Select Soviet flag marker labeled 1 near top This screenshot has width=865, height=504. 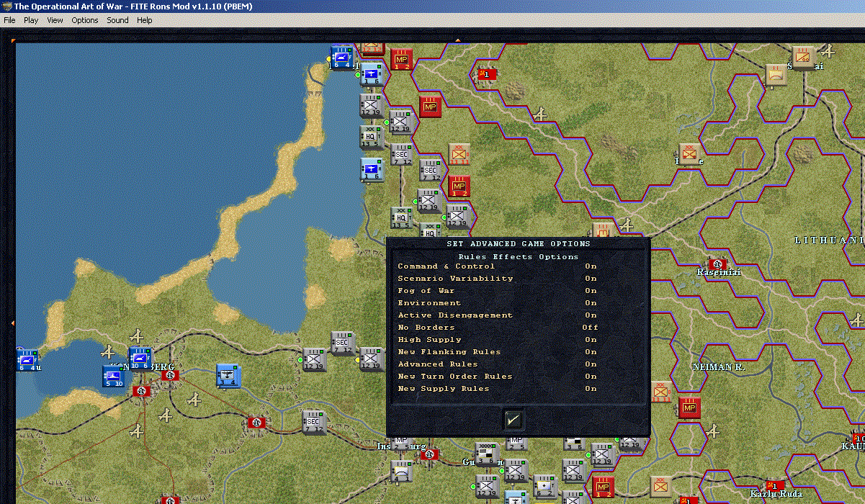pos(487,73)
